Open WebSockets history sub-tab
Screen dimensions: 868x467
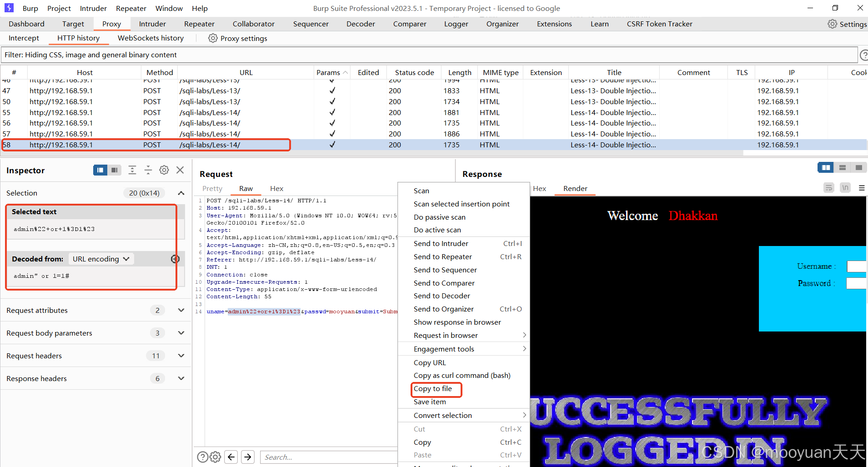151,38
